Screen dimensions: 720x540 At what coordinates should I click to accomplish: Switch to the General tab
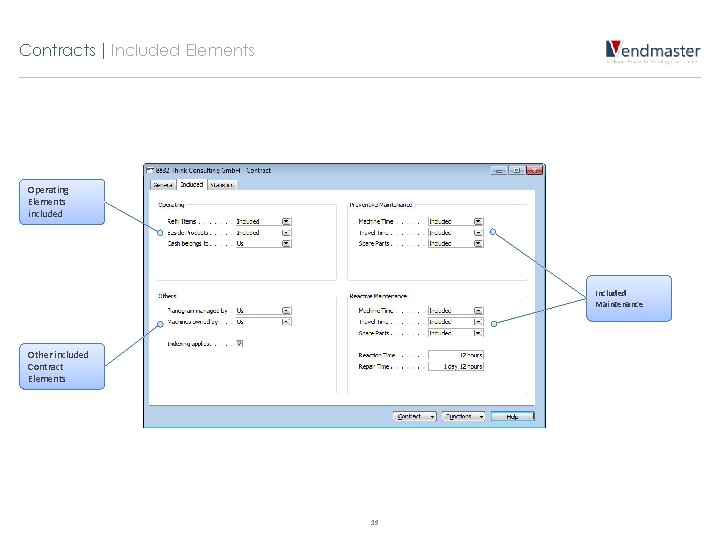(x=163, y=185)
